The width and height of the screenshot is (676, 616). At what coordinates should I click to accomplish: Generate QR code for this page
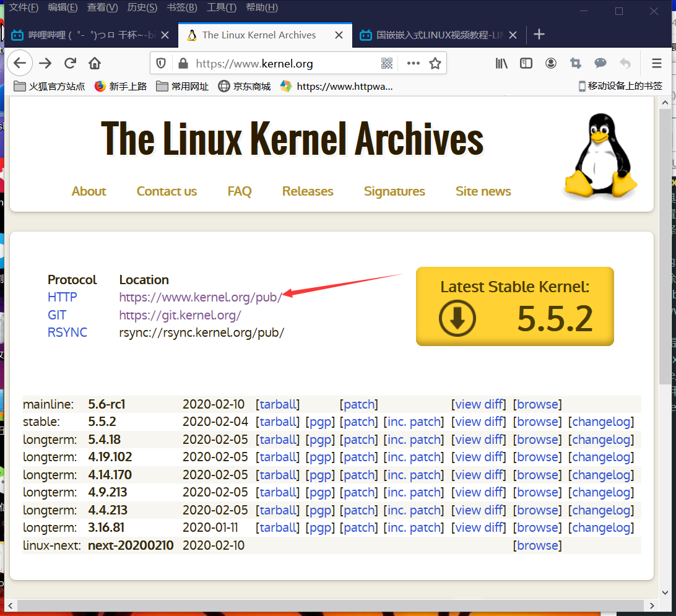387,63
